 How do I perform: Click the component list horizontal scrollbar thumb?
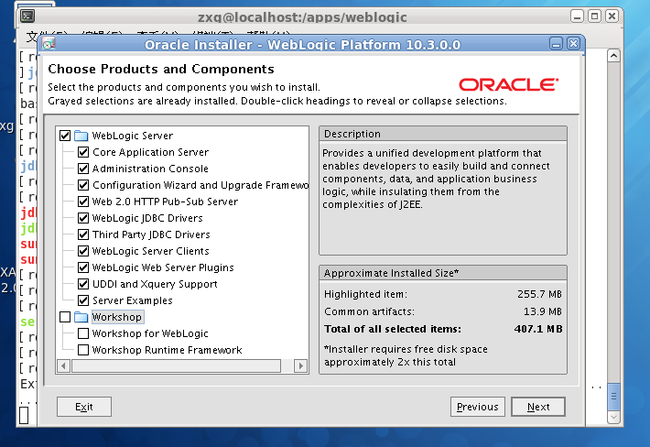[176, 366]
